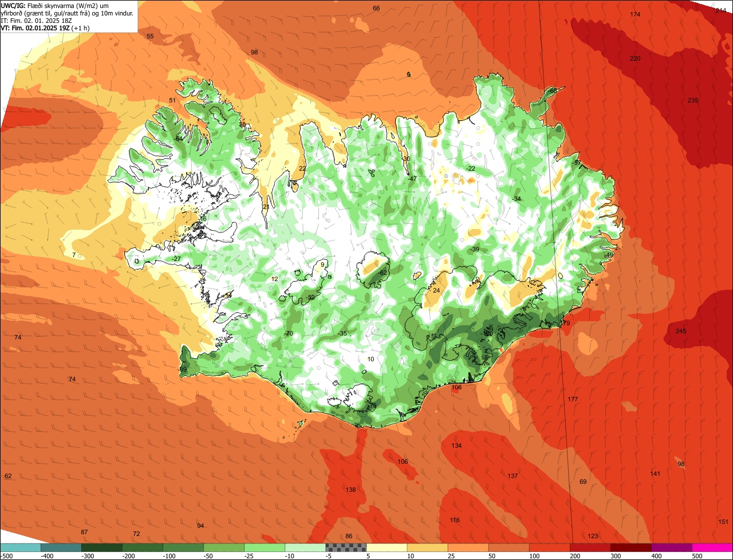This screenshot has width=733, height=560.
Task: Click the map value 66 at the top
Action: click(376, 8)
